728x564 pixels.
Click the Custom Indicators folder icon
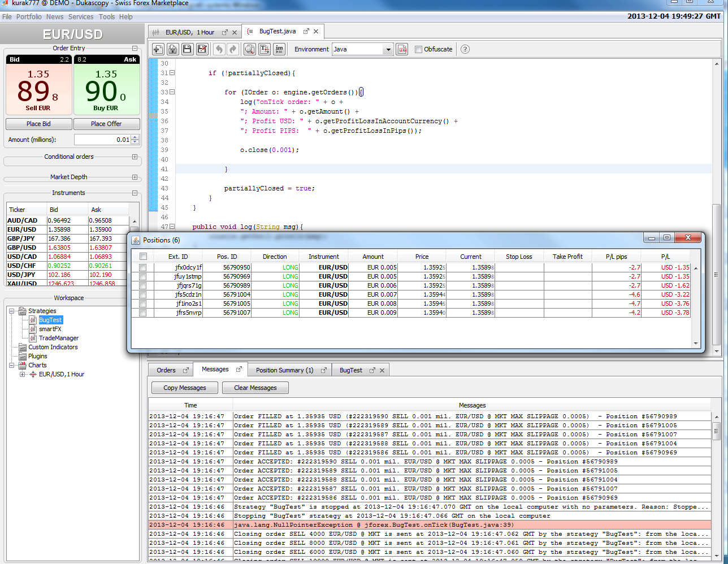23,347
